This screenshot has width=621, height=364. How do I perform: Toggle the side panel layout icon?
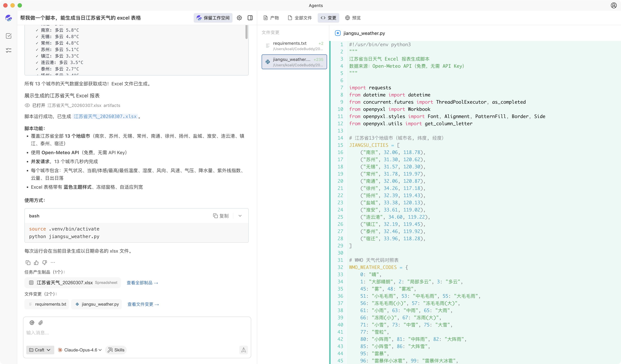[x=250, y=18]
